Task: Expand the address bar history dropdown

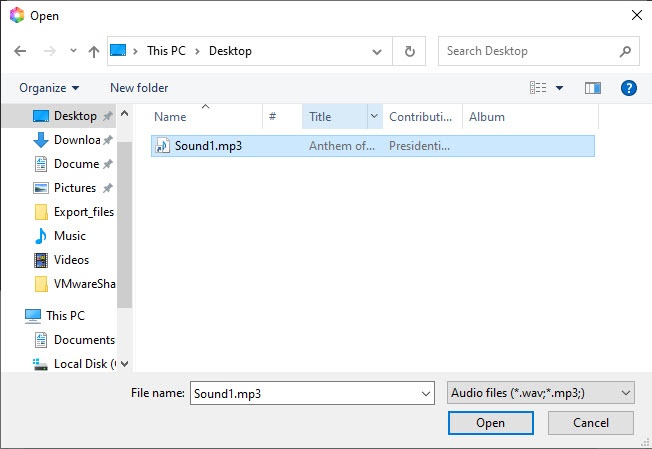Action: (377, 51)
